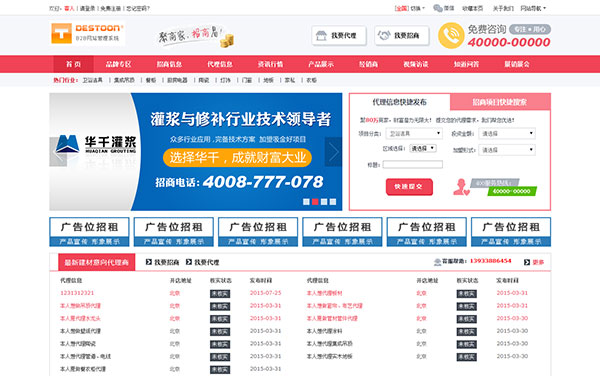This screenshot has width=600, height=376.
Task: Click the 请登录 login link
Action: (87, 8)
